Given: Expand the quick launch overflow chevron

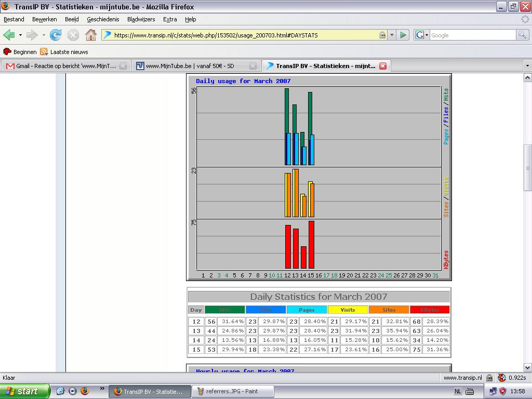Looking at the screenshot, I should (102, 389).
